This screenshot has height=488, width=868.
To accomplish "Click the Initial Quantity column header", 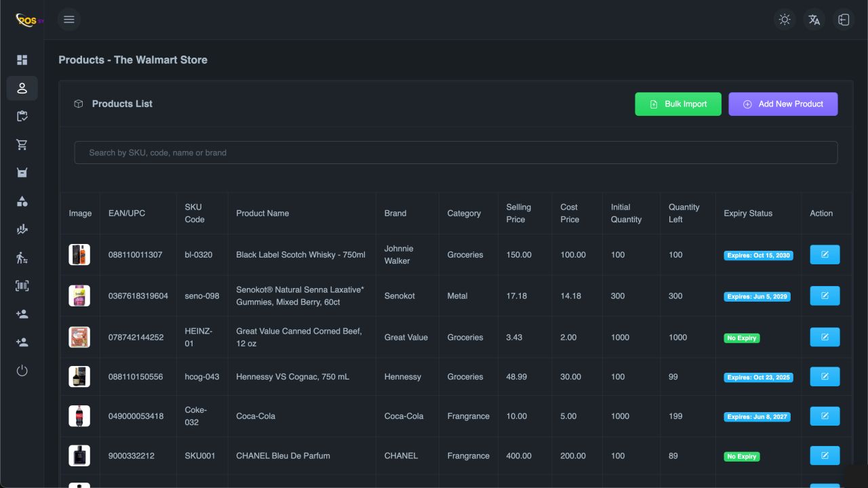I will click(x=626, y=213).
